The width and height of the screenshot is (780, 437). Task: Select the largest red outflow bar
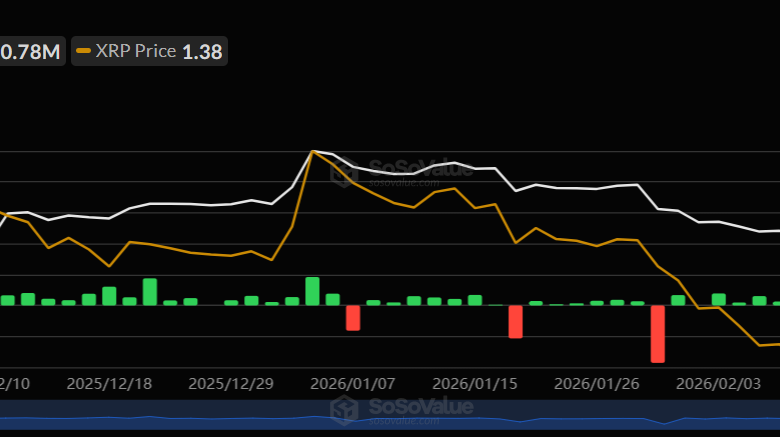[657, 333]
